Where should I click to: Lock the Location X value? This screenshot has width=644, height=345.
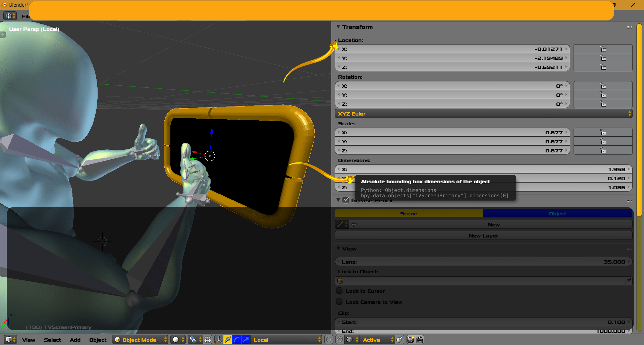603,49
